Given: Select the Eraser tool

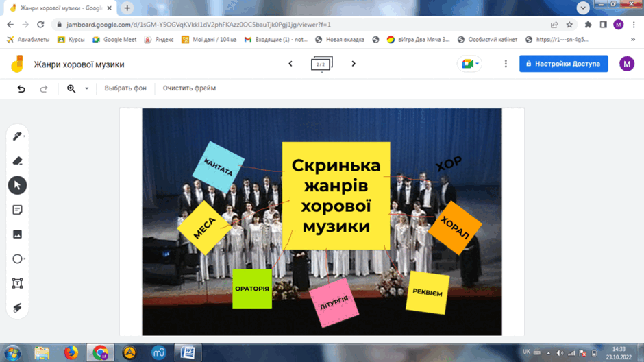Looking at the screenshot, I should coord(17,160).
